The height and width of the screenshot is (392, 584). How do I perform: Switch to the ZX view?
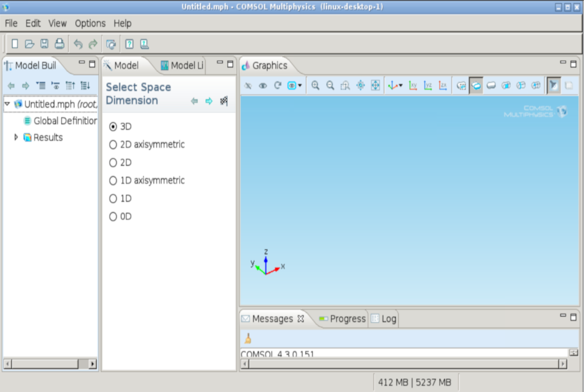click(442, 85)
